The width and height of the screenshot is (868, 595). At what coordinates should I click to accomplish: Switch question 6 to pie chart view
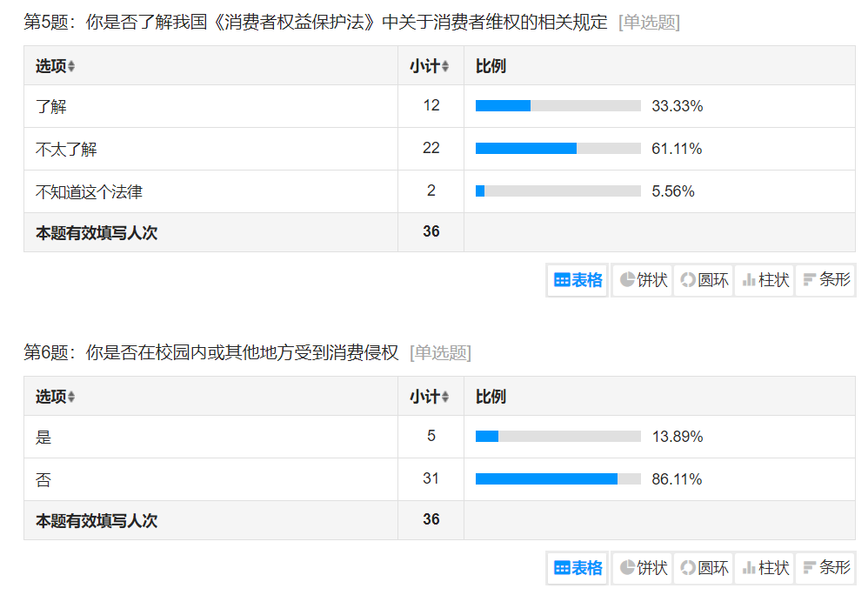pos(643,568)
